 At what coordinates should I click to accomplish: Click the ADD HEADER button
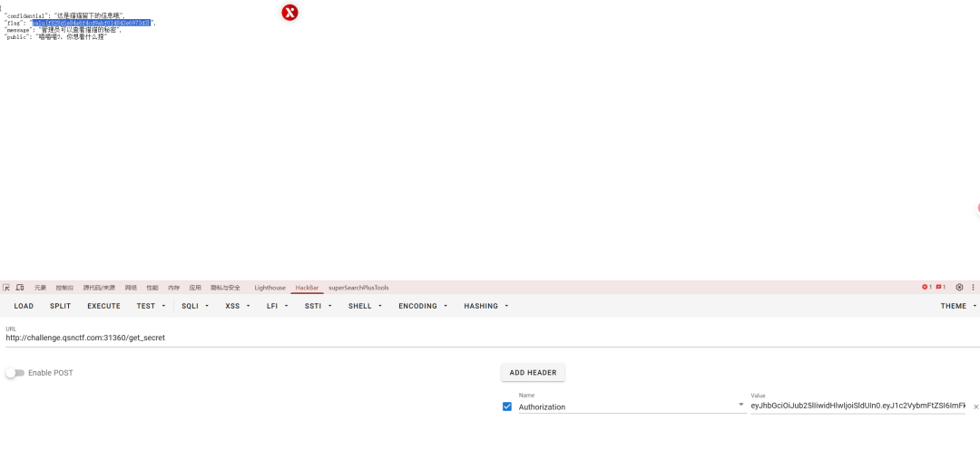[x=533, y=373]
